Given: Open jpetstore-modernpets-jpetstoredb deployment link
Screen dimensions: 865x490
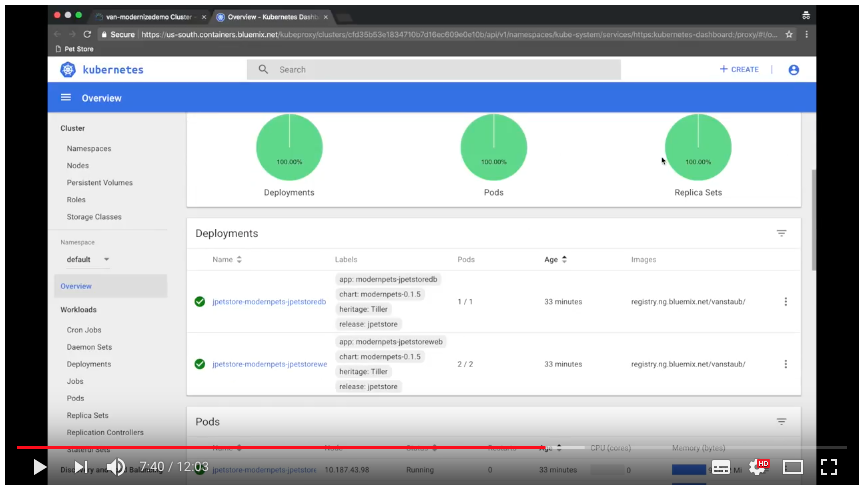Looking at the screenshot, I should (269, 302).
